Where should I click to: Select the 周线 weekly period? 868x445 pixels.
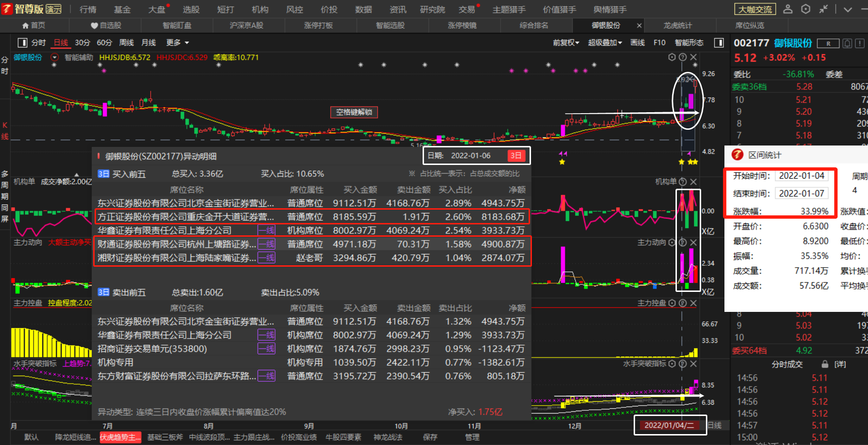(126, 43)
